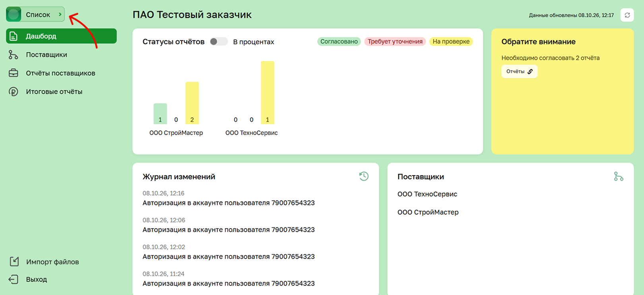644x295 pixels.
Task: Select ООО СтройМастер in suppliers list
Action: click(428, 212)
